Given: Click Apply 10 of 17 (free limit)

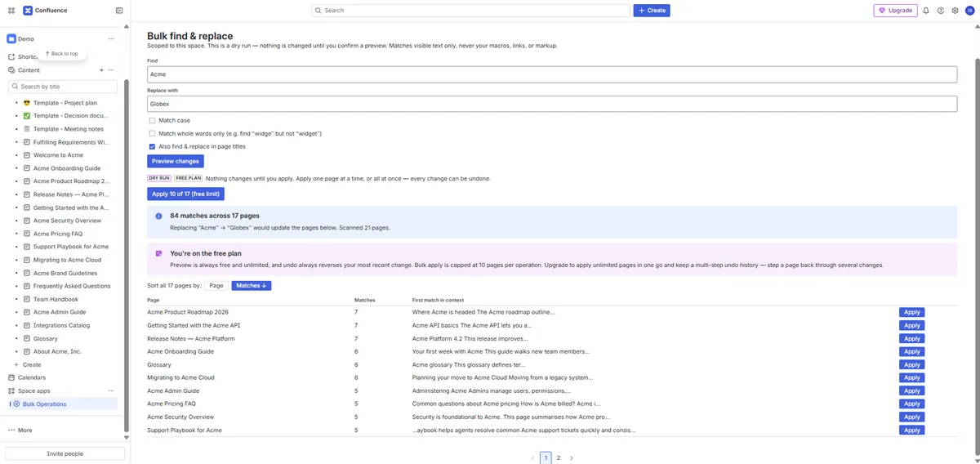Looking at the screenshot, I should click(x=186, y=194).
